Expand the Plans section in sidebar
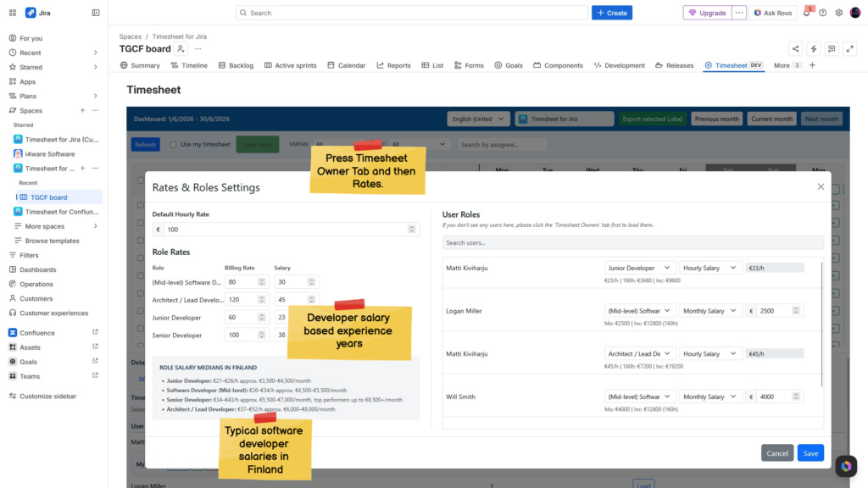Viewport: 868px width, 488px height. point(95,96)
